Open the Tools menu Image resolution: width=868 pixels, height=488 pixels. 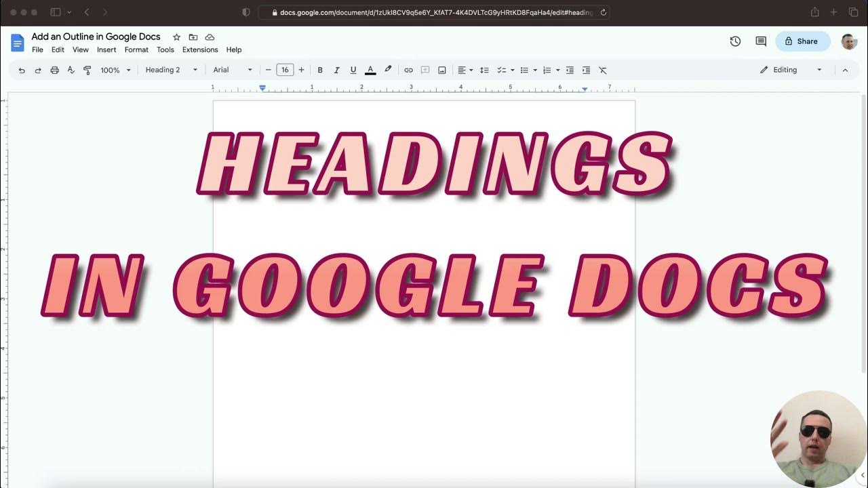click(x=165, y=49)
